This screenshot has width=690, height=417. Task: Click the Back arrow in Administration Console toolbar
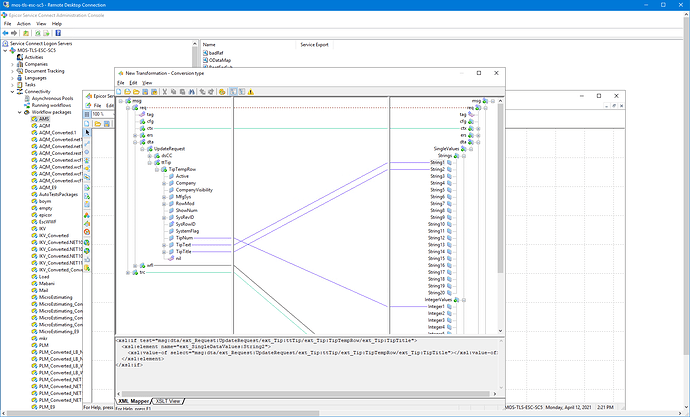tap(5, 33)
